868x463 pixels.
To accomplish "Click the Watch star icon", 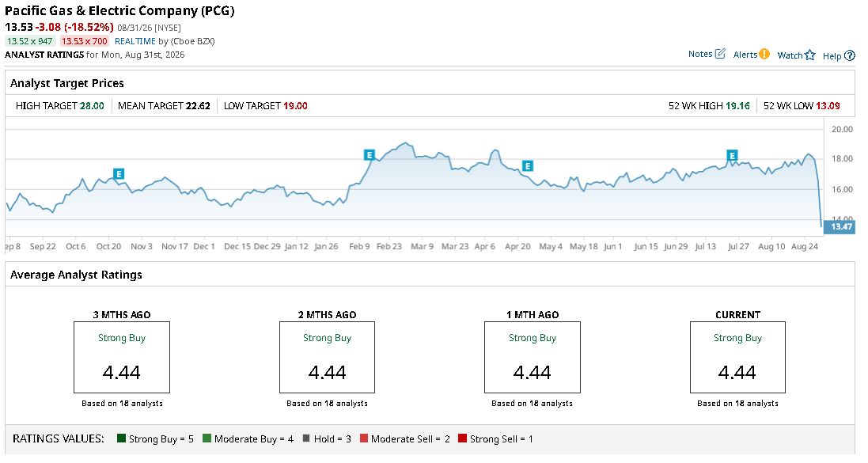I will (x=810, y=55).
